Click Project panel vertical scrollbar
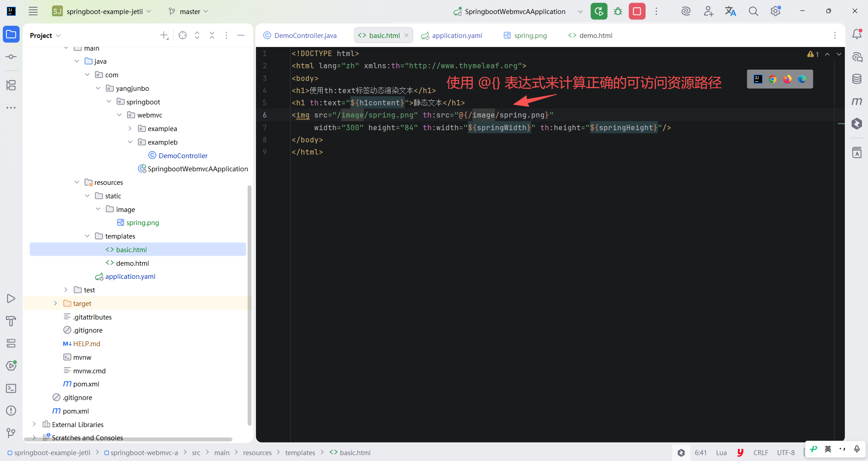 250,305
